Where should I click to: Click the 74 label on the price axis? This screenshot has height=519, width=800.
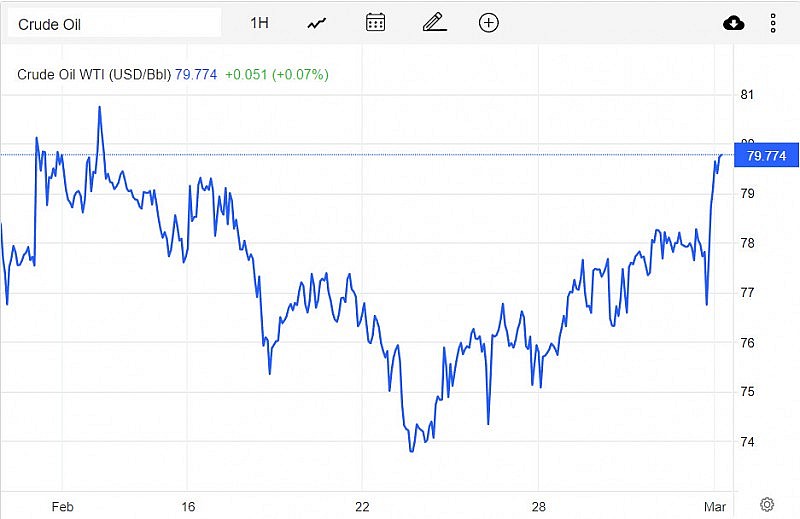pyautogui.click(x=746, y=442)
